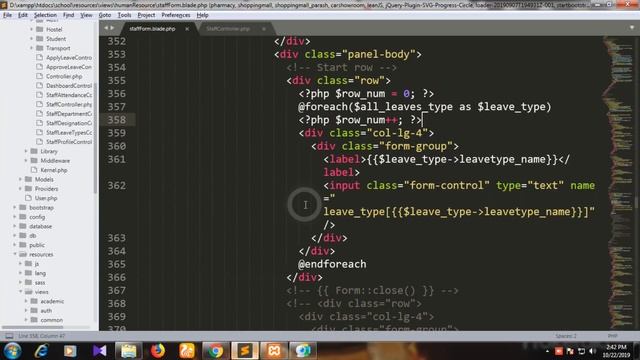Close the staffForm.blade.php tab
The width and height of the screenshot is (640, 360).
tap(187, 29)
